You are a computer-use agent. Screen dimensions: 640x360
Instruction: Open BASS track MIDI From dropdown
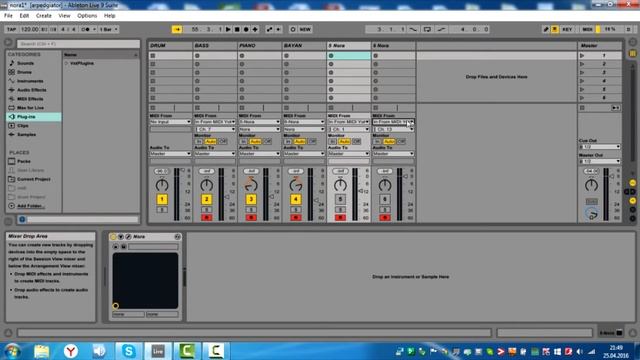[215, 122]
